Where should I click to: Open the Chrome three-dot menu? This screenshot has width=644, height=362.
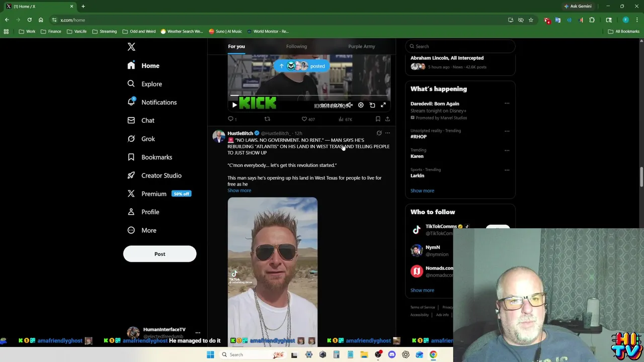pos(637,20)
